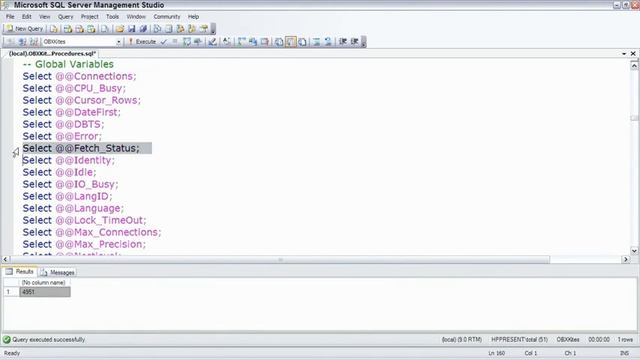Image resolution: width=640 pixels, height=360 pixels.
Task: Click the New Query toolbar button
Action: click(25, 29)
